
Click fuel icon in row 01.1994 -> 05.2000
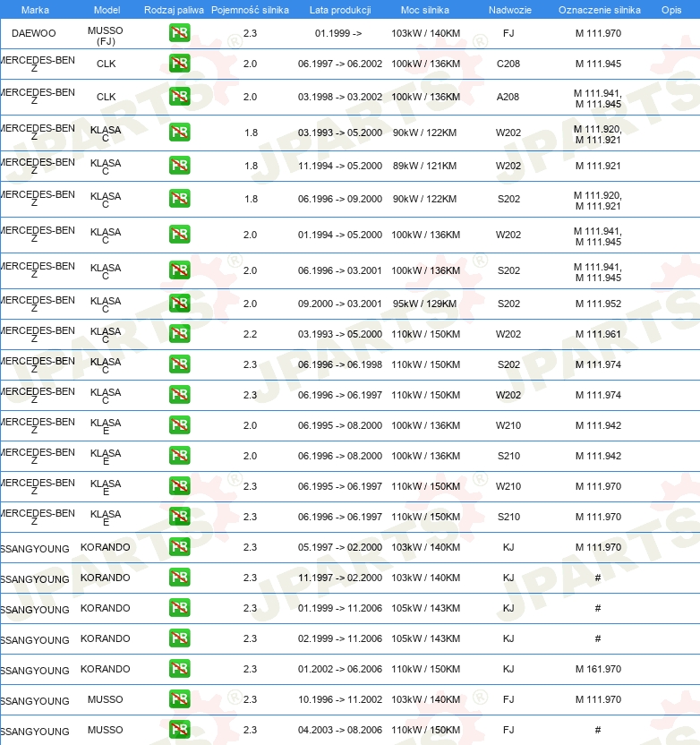[180, 235]
